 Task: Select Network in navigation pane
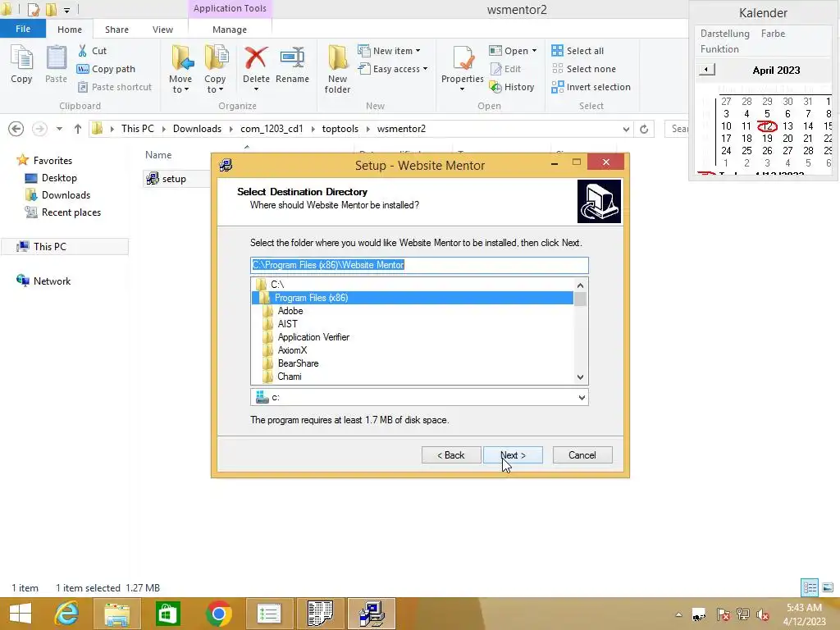(x=44, y=281)
